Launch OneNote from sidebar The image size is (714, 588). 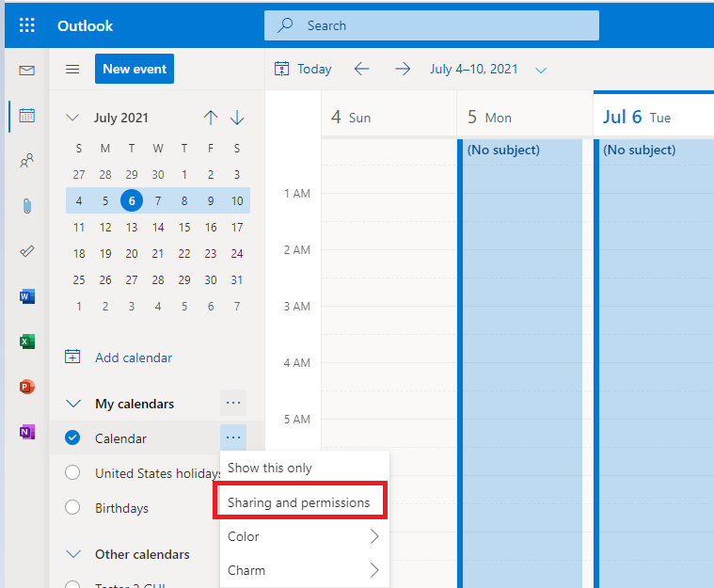27,432
